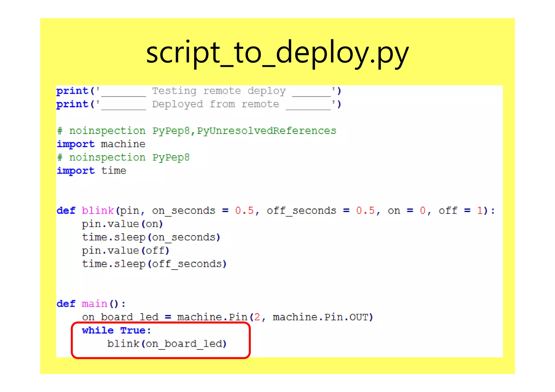Click the 'def main():' line
Image resolution: width=555 pixels, height=392 pixels.
(x=91, y=304)
